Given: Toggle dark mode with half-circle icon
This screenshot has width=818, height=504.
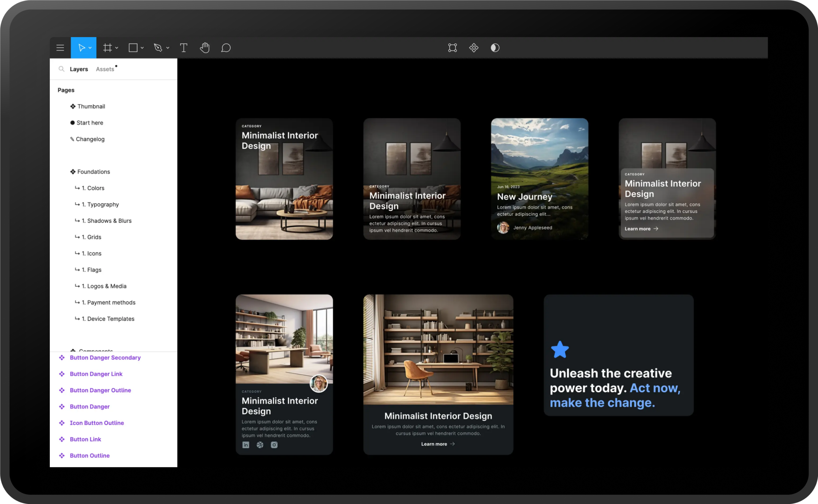Looking at the screenshot, I should pos(495,47).
